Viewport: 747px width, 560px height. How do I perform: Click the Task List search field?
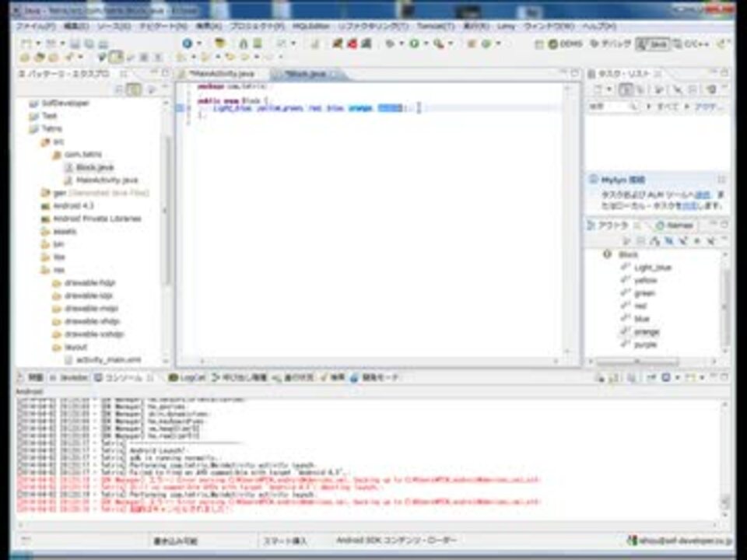point(612,107)
